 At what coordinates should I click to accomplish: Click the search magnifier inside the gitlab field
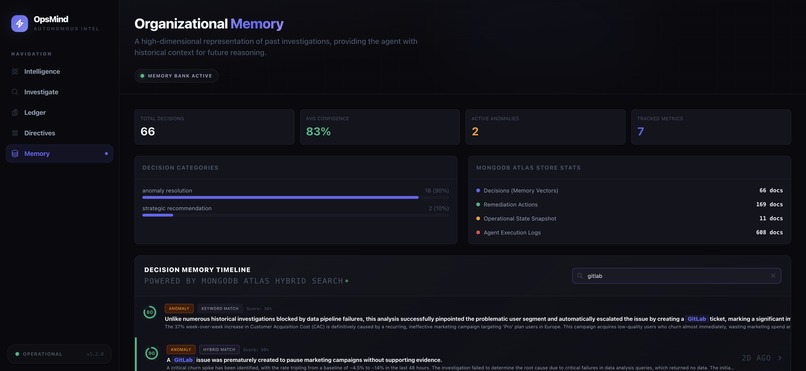tap(581, 276)
